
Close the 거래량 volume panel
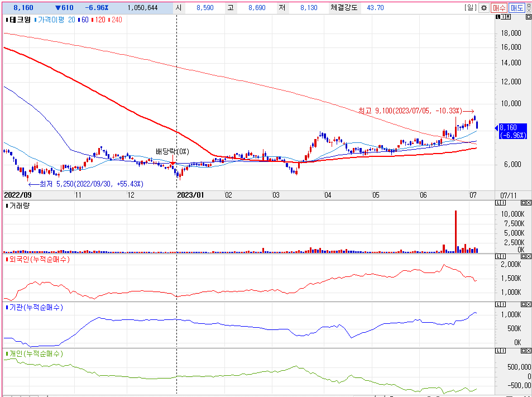528,203
